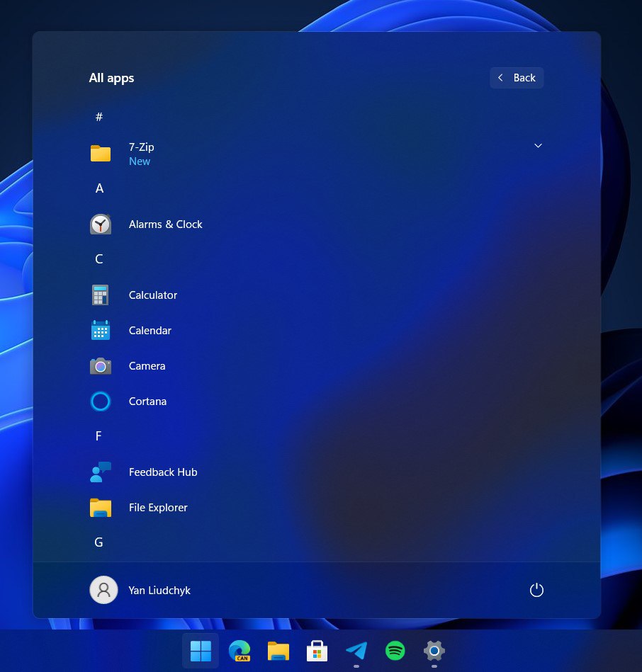Open Telegram from the taskbar
This screenshot has width=642, height=672.
[356, 651]
